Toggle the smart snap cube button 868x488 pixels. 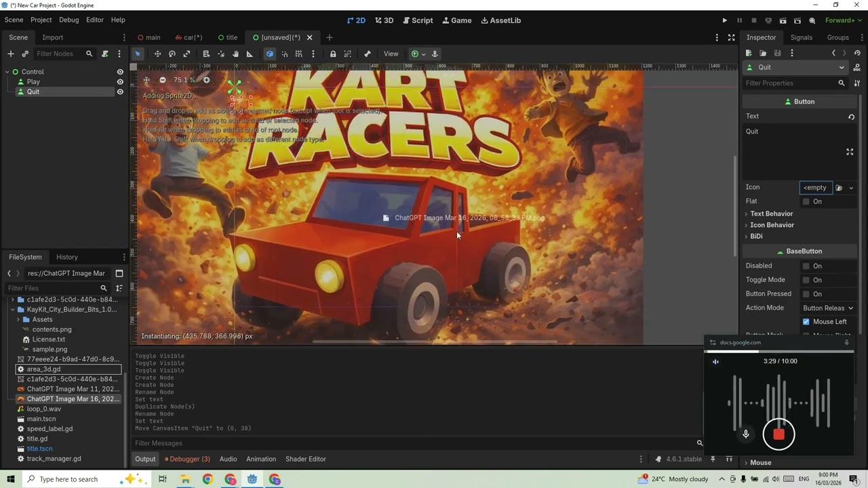tap(269, 54)
